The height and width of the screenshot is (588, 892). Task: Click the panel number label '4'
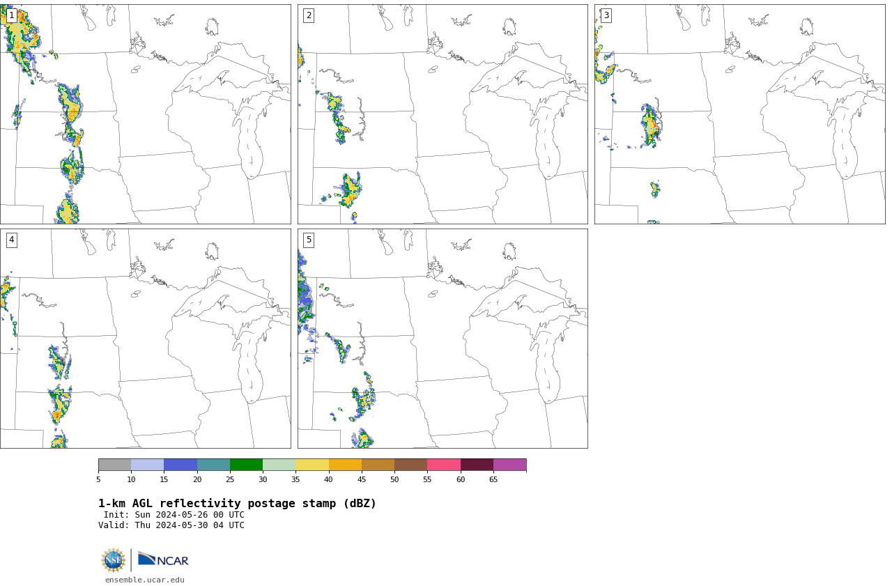[12, 240]
